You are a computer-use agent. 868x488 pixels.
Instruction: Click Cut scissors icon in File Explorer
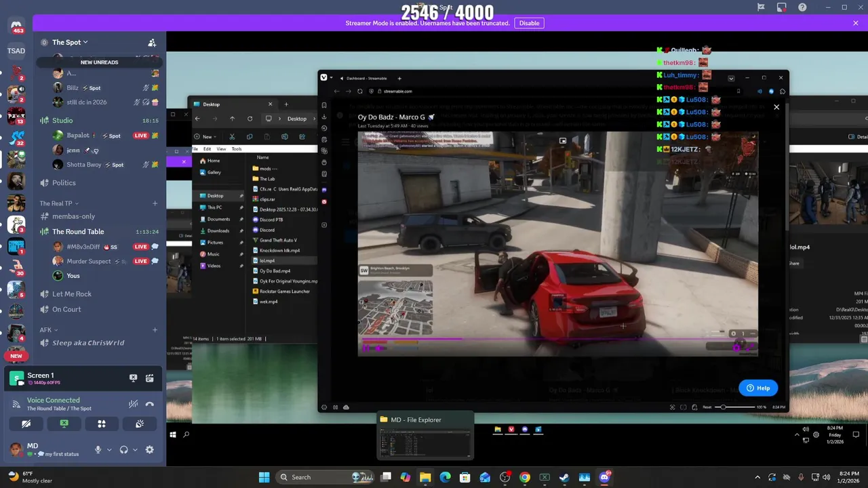coord(232,137)
